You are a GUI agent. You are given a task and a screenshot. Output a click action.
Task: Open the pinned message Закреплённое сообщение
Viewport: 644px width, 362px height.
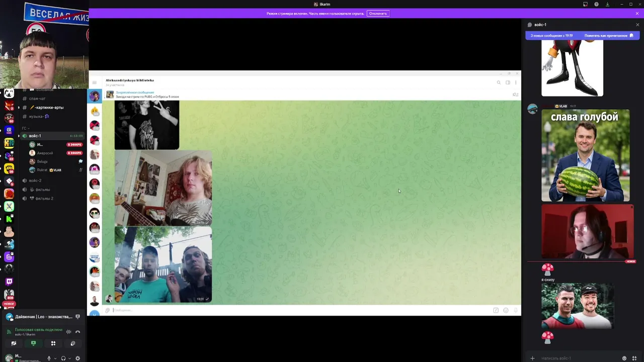[x=147, y=95]
